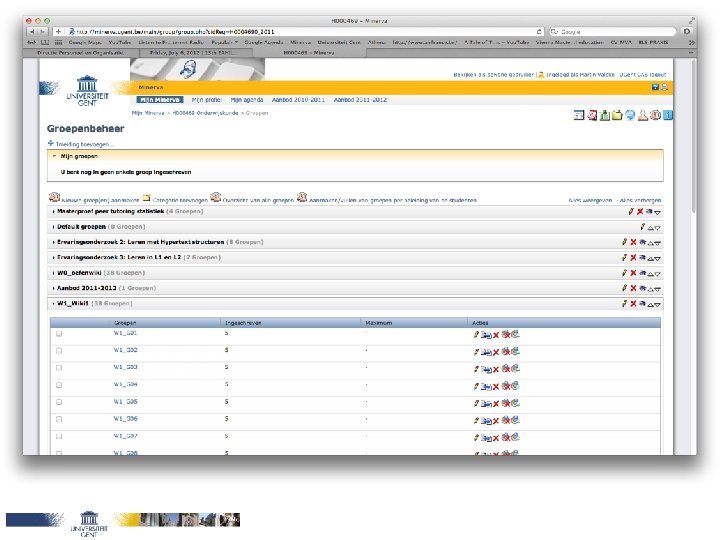Tick the checkbox for group W1_G06
720x540 pixels.
[59, 419]
